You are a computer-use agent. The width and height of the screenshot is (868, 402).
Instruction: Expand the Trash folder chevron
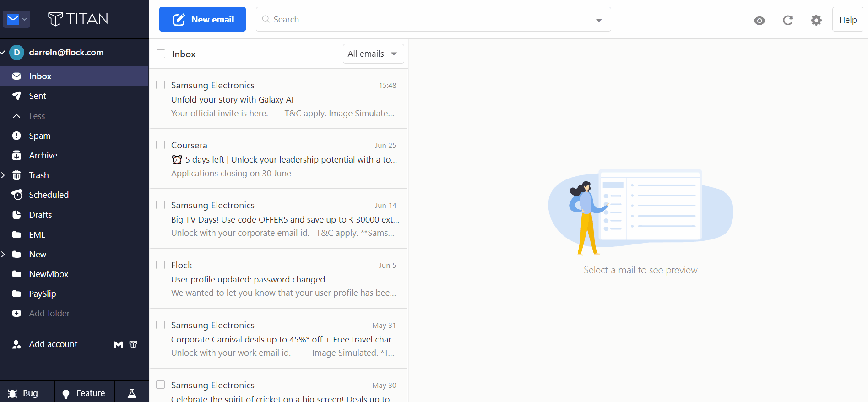point(4,175)
